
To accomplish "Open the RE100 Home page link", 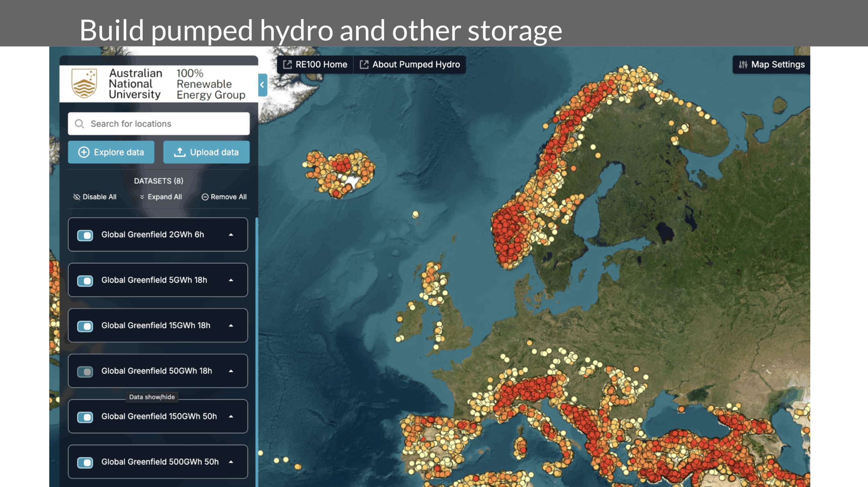I will click(x=321, y=64).
